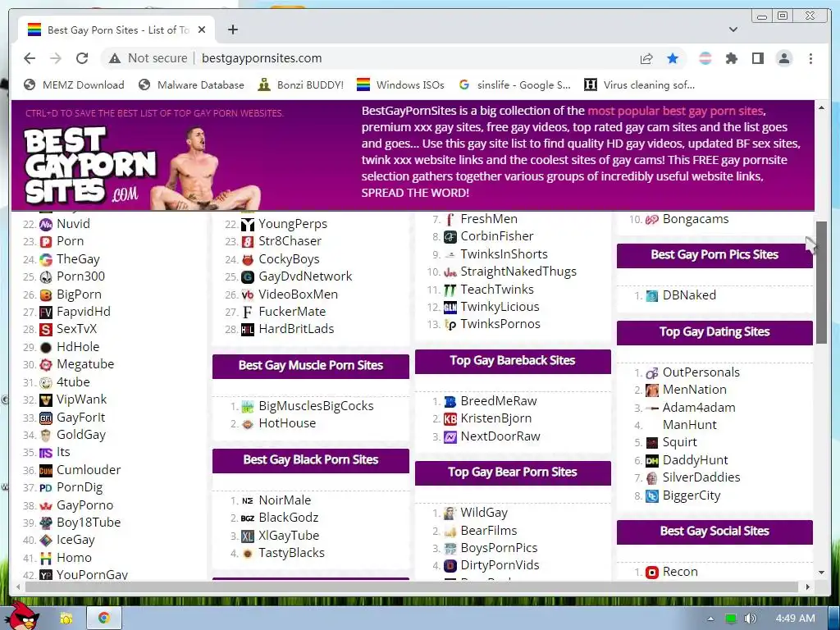Screen dimensions: 840x630
Task: Go back to the previous page
Action: 30,58
